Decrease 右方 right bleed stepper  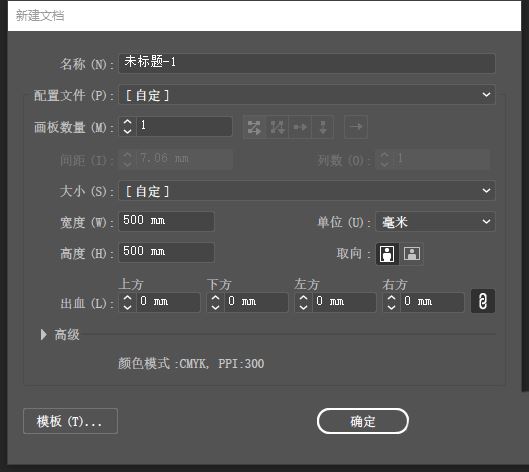[x=391, y=307]
